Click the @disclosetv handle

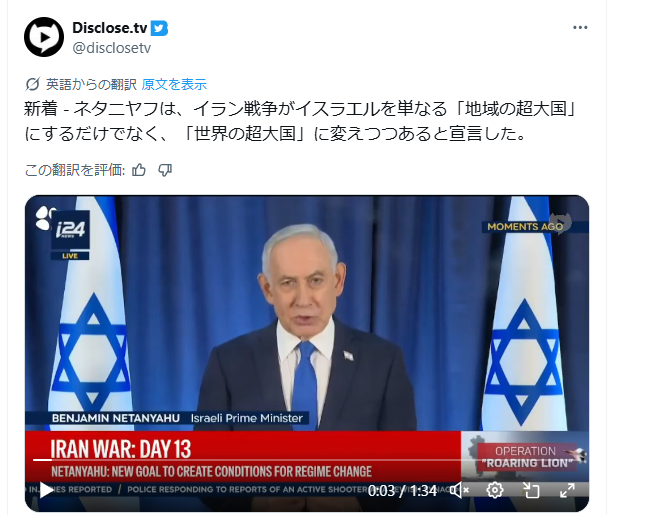(x=112, y=48)
